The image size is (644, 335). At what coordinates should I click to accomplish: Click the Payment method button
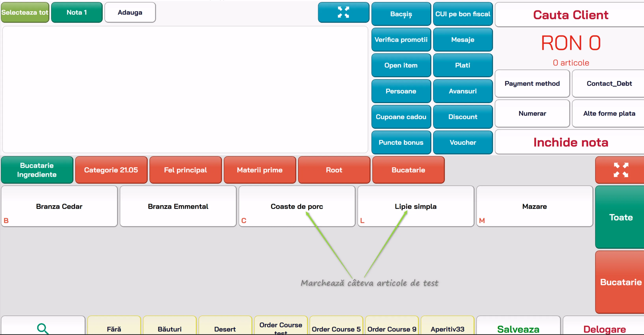(532, 84)
